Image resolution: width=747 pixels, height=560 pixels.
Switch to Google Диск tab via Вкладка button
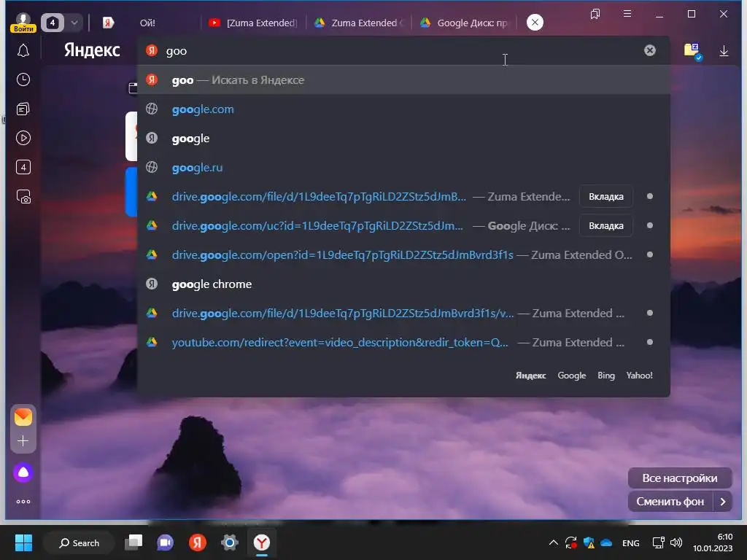click(606, 226)
